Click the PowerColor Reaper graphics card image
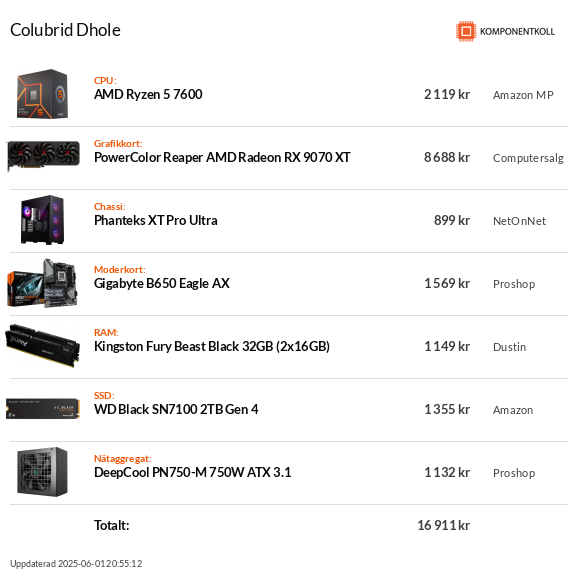 (43, 155)
